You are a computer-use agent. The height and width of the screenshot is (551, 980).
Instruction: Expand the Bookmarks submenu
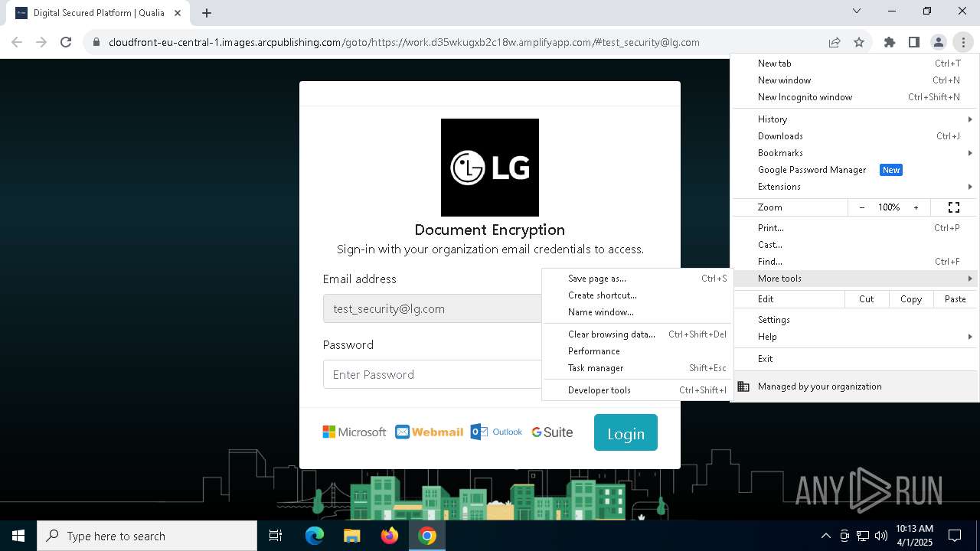point(855,153)
